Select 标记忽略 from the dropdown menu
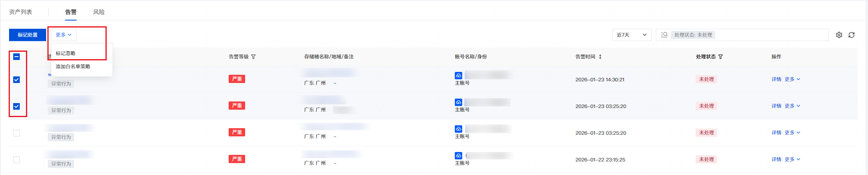 click(x=66, y=53)
